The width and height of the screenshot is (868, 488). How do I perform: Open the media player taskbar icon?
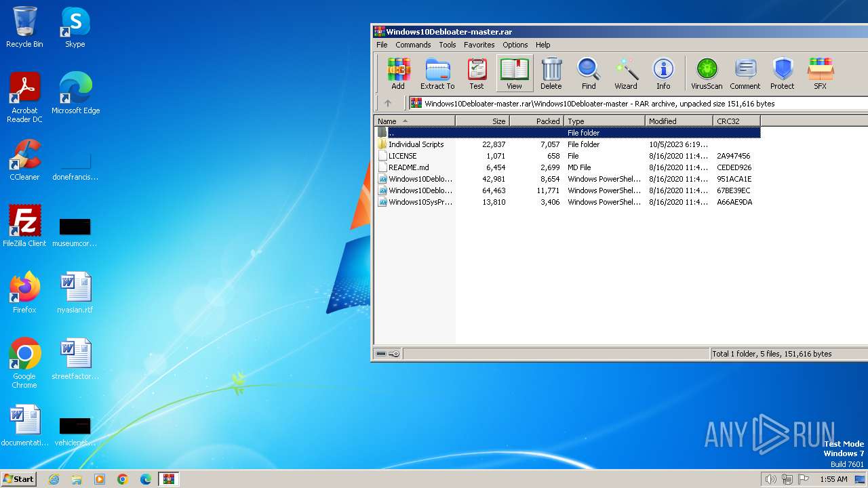[100, 479]
